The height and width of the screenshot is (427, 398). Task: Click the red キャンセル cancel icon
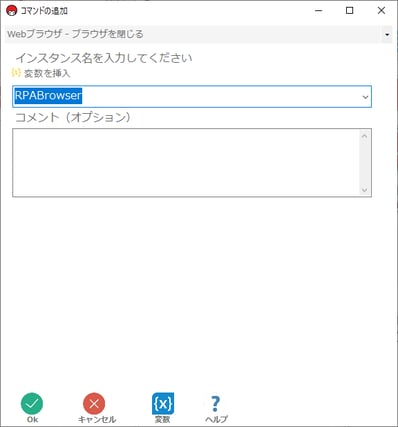pyautogui.click(x=94, y=404)
